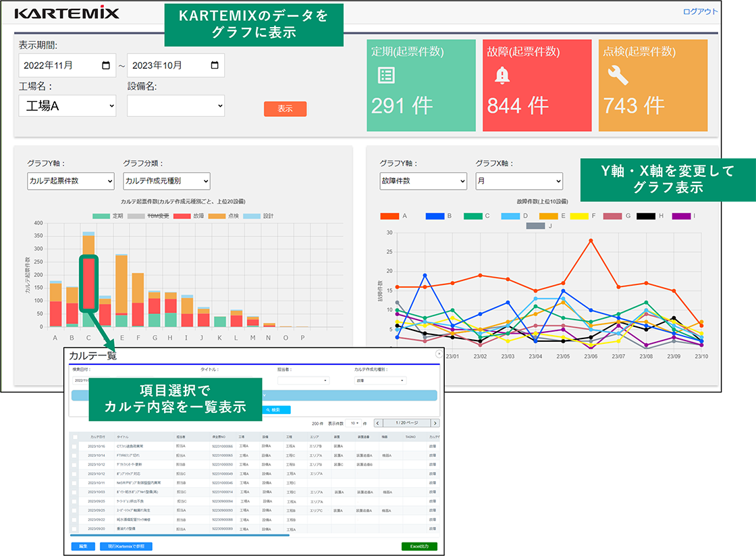Viewport: 756px width, 556px height.
Task: Toggle the struck-through TBM変更 legend entry
Action: (148, 216)
